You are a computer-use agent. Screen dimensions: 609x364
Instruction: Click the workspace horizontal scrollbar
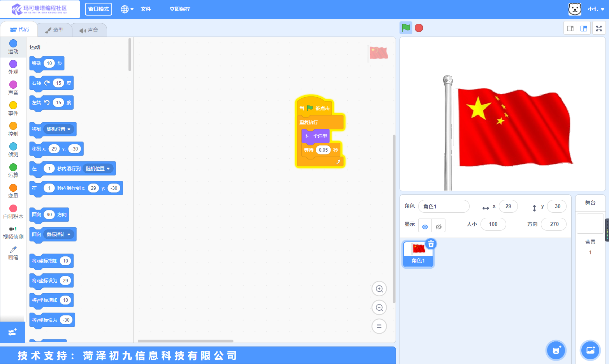(186, 341)
